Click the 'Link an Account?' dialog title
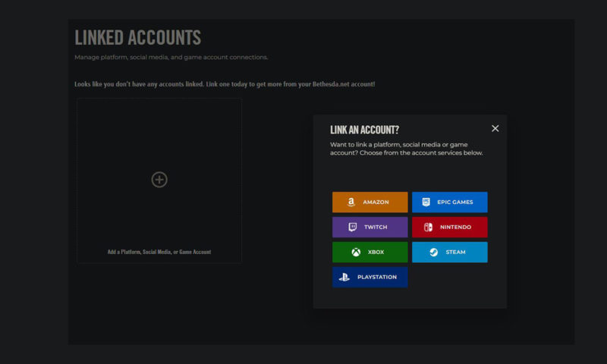The width and height of the screenshot is (607, 364). pyautogui.click(x=364, y=130)
